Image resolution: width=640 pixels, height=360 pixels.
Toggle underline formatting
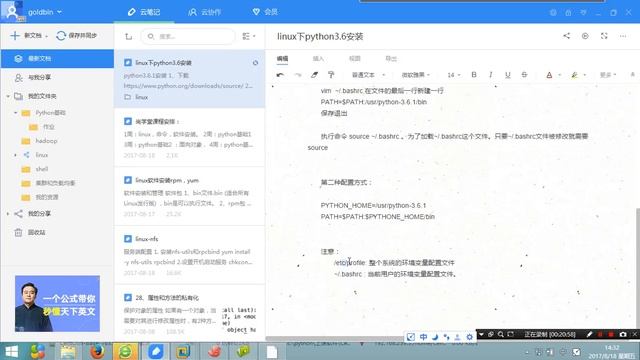[x=507, y=75]
